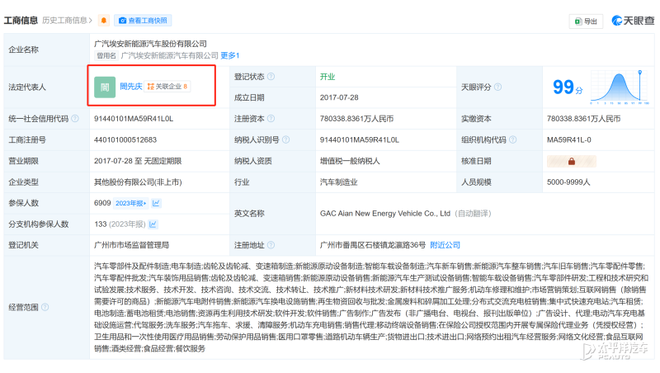Click the 天眼查 logo

(633, 20)
